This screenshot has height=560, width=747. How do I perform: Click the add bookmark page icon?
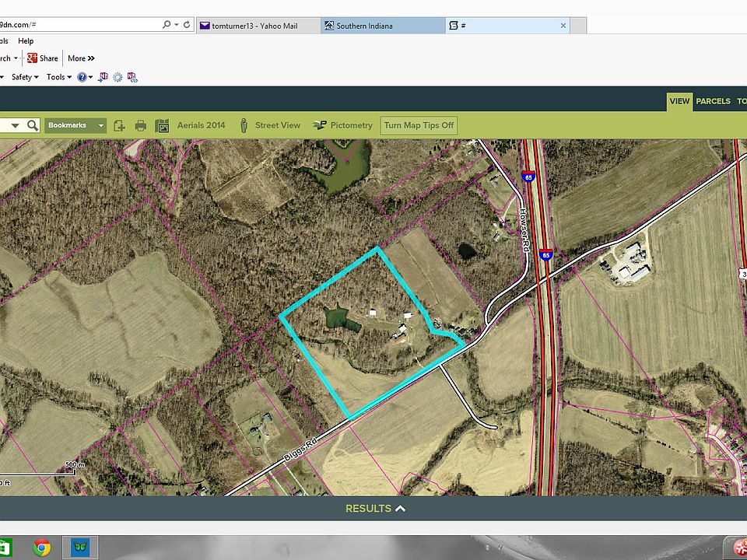click(119, 125)
